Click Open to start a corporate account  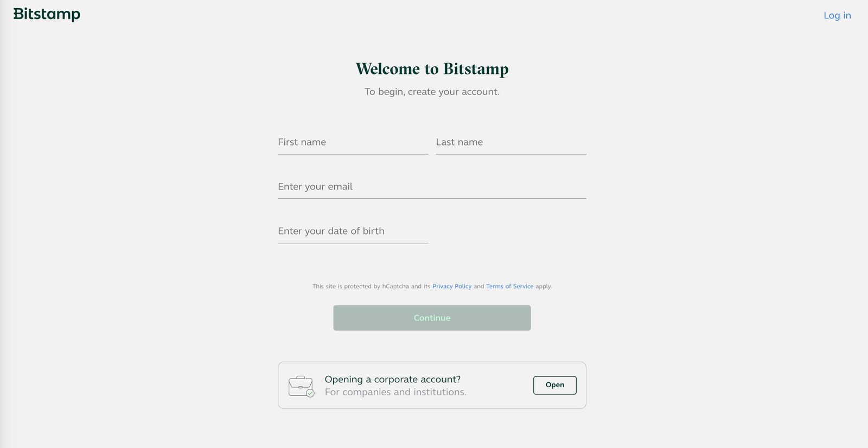(554, 384)
